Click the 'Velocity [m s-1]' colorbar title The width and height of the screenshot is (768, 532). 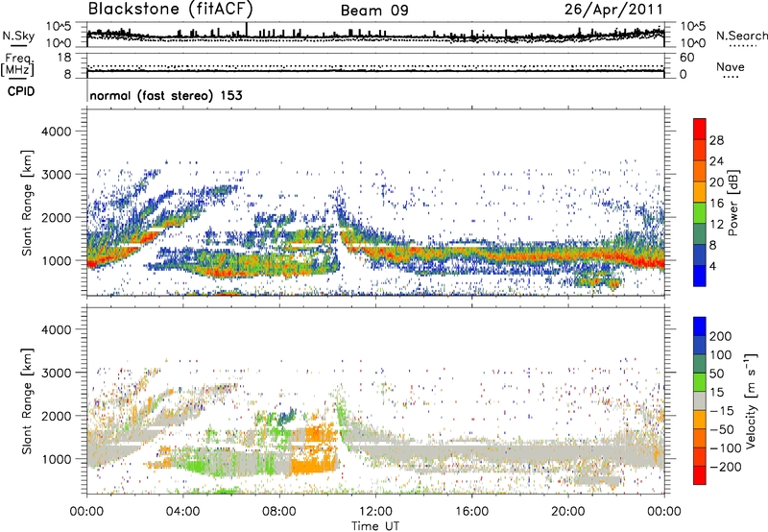coord(751,400)
